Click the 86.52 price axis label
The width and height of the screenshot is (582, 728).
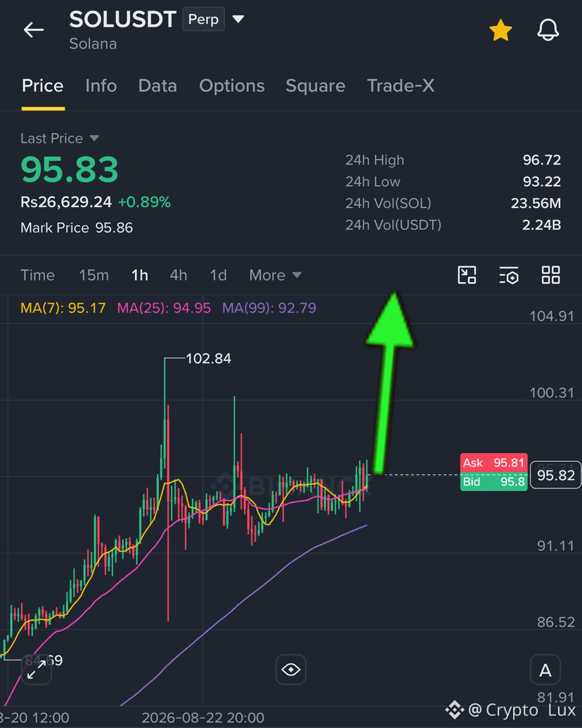pyautogui.click(x=555, y=622)
